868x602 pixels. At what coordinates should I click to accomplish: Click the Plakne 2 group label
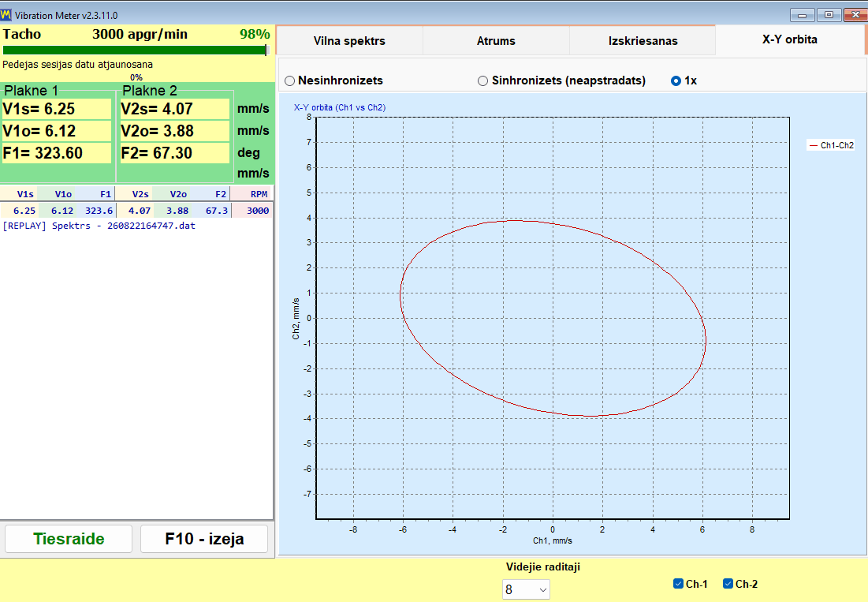(150, 90)
